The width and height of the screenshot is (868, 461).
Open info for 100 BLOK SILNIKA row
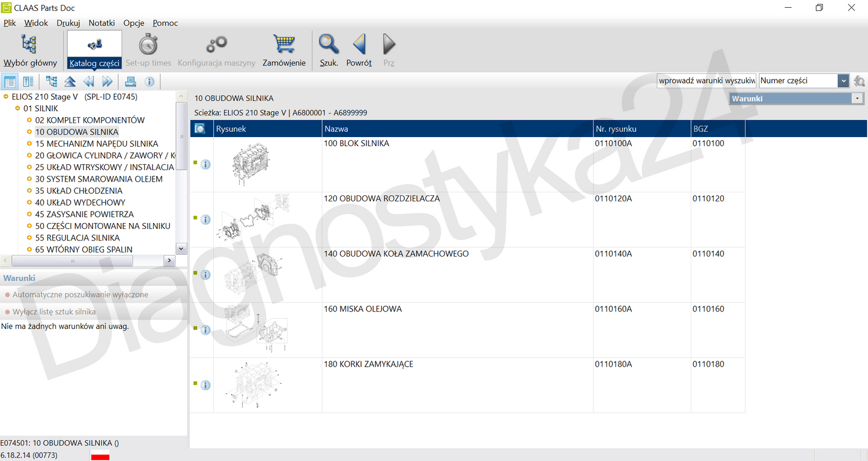205,164
